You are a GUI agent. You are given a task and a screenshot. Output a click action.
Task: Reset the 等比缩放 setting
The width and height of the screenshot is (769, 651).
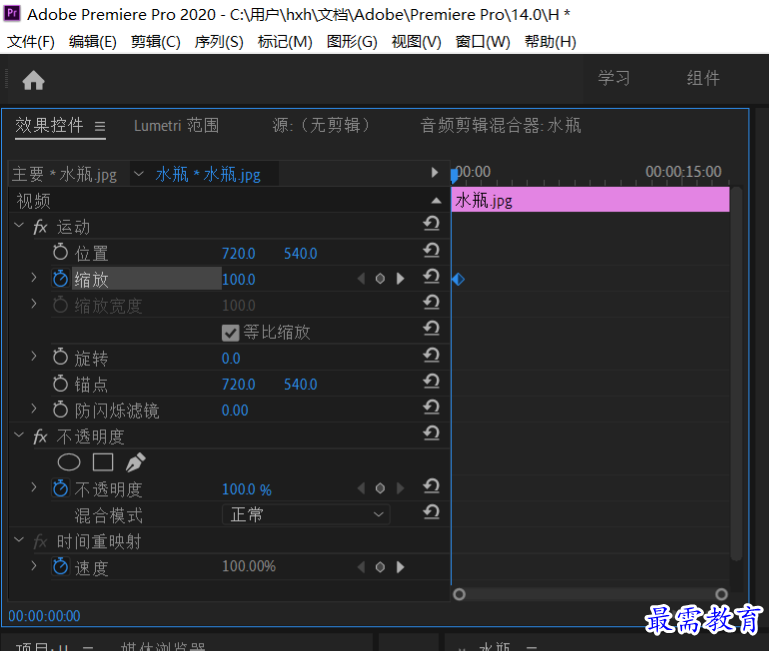click(431, 328)
